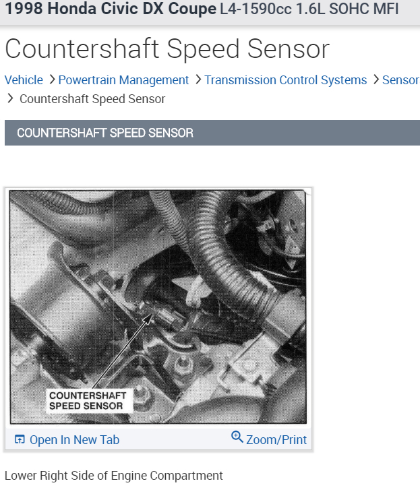Click the Countershaft Speed Sensor page title
This screenshot has width=420, height=504.
coord(167,49)
